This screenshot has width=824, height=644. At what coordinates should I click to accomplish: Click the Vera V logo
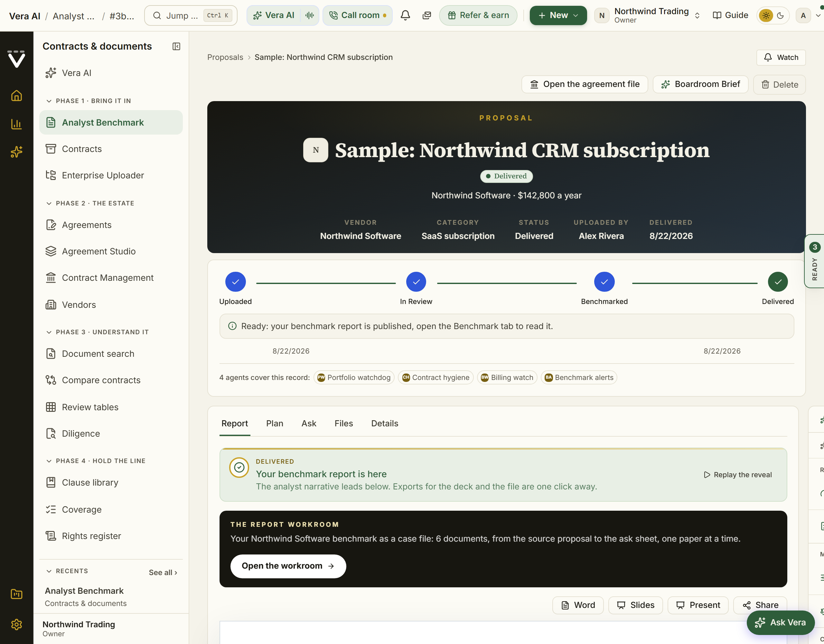tap(16, 59)
